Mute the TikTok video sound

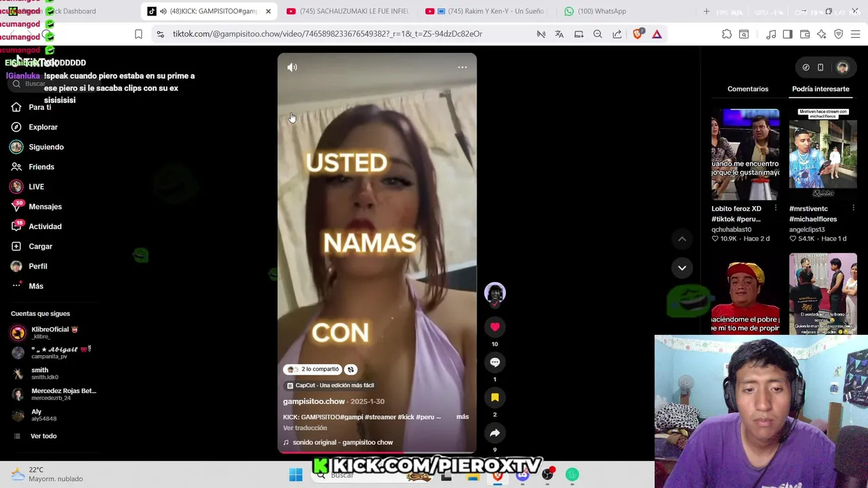coord(292,67)
